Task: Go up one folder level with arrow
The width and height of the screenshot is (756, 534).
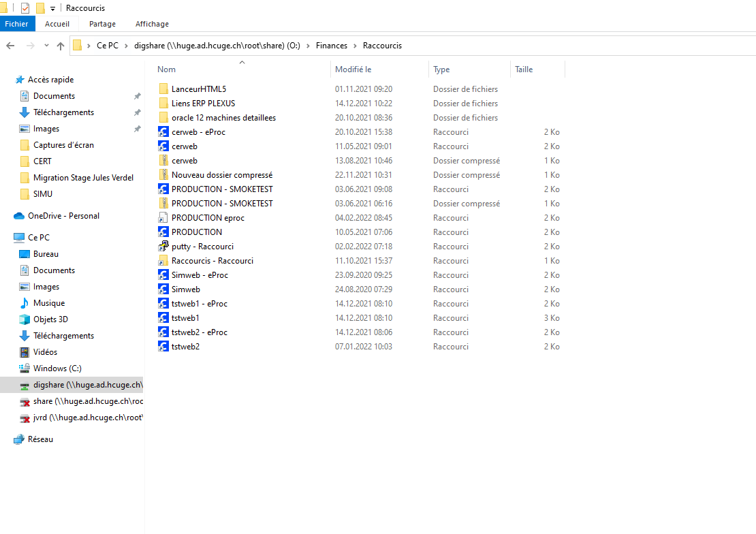Action: click(x=61, y=46)
